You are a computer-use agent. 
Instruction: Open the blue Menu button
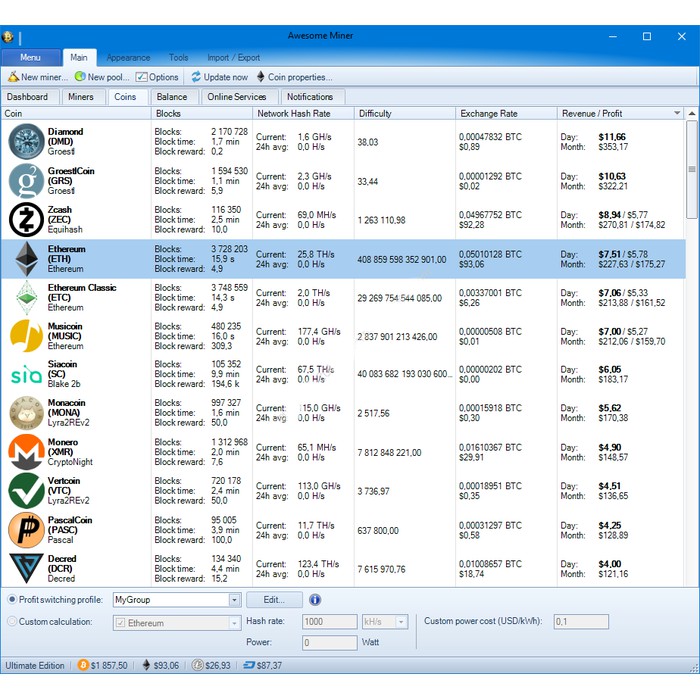[x=31, y=58]
